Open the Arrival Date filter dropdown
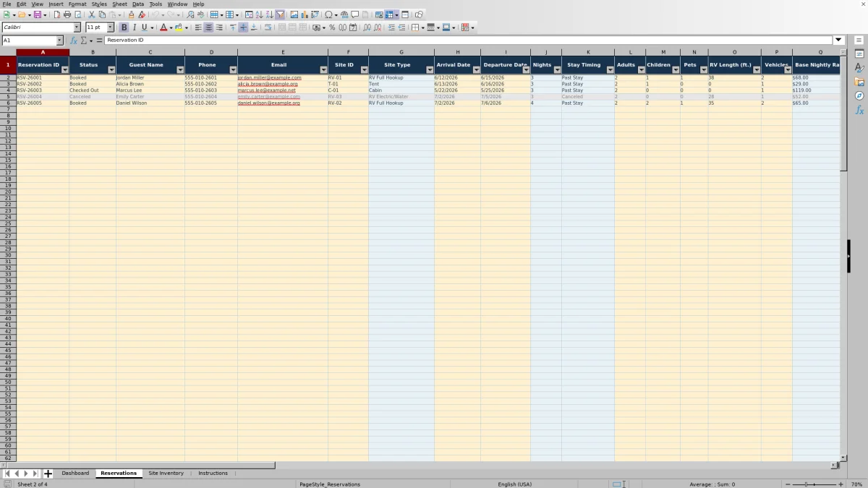The width and height of the screenshot is (868, 488). tap(476, 69)
